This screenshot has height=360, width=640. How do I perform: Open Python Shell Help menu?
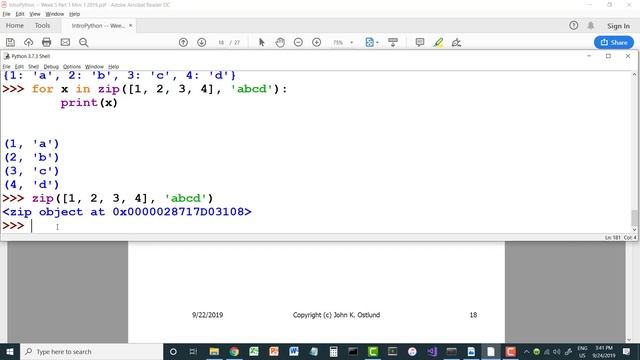(x=113, y=67)
